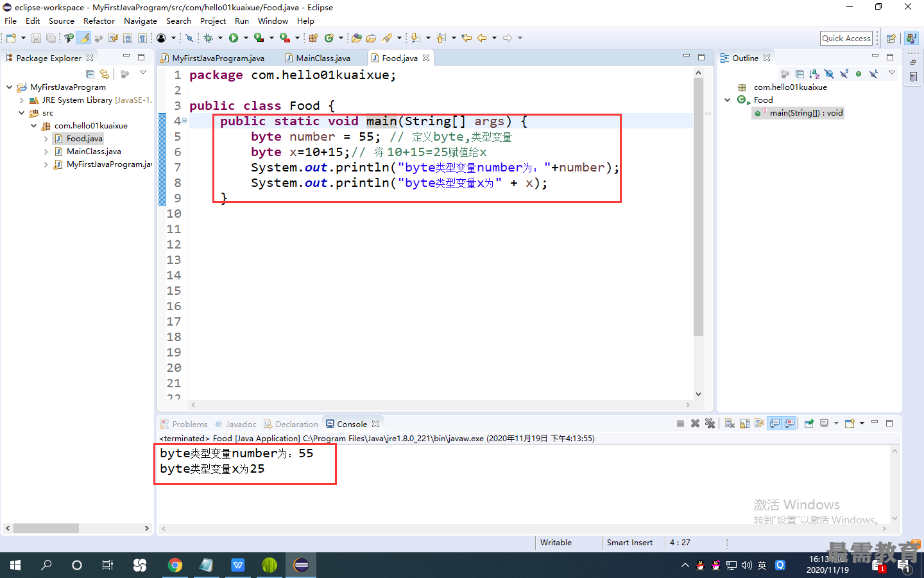Switch to the Declaration tab
The width and height of the screenshot is (924, 578).
pos(291,424)
